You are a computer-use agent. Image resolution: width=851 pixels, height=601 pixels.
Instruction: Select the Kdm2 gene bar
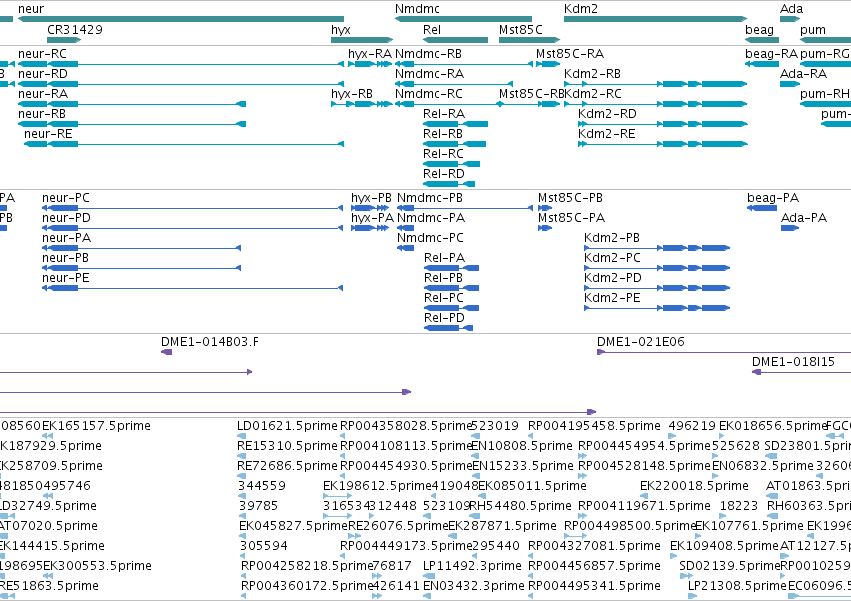coord(656,19)
